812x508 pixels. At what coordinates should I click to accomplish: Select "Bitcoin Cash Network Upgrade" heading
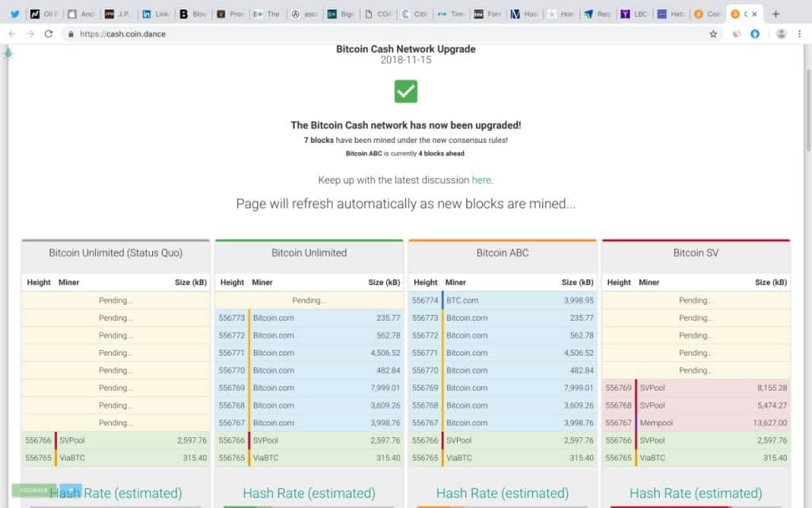point(405,48)
